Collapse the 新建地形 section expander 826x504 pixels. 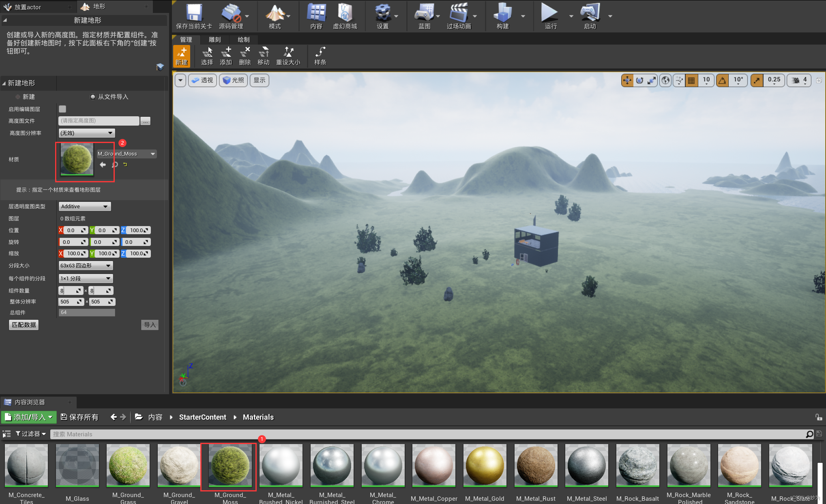4,83
